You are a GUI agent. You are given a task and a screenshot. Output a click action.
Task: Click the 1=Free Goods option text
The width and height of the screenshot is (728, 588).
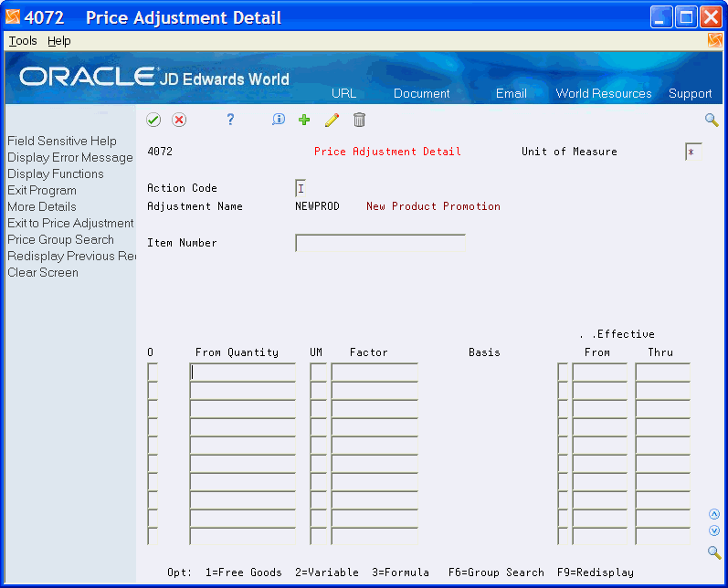coord(243,572)
